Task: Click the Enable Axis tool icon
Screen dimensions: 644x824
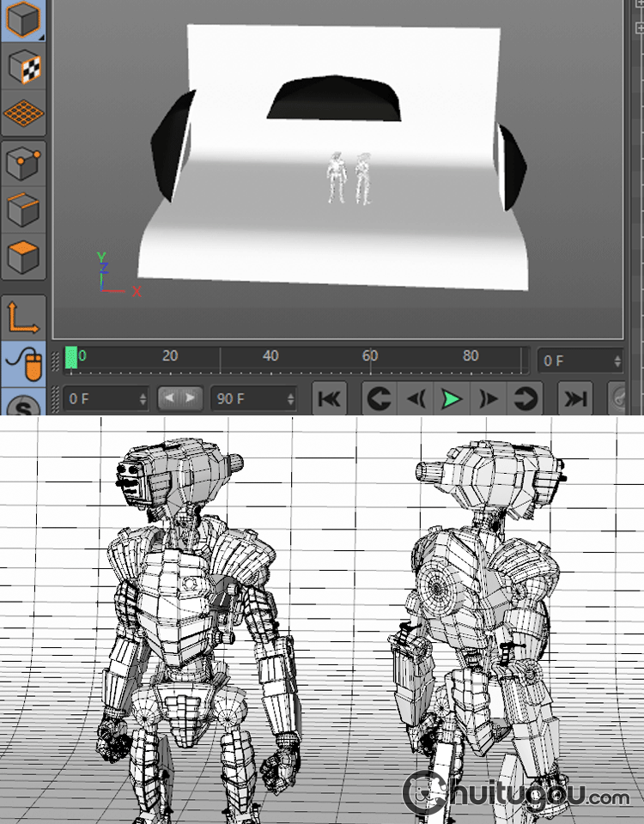Action: (23, 317)
